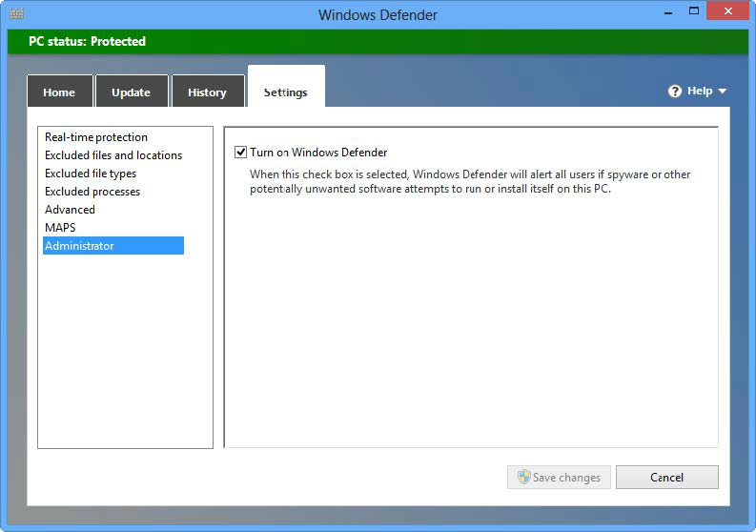Open the Advanced settings category

[x=70, y=210]
